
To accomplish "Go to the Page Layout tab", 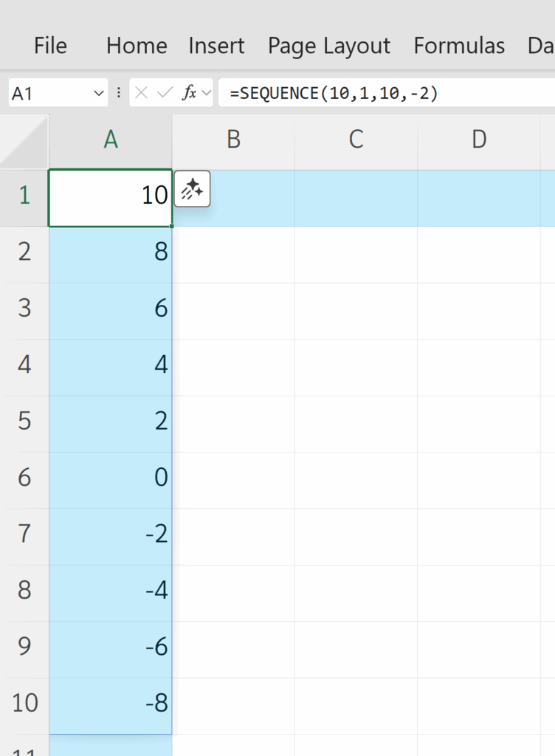I will (328, 46).
